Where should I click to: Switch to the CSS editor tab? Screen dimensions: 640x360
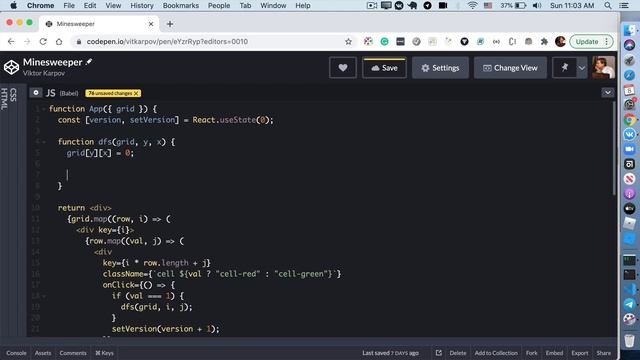pos(13,94)
